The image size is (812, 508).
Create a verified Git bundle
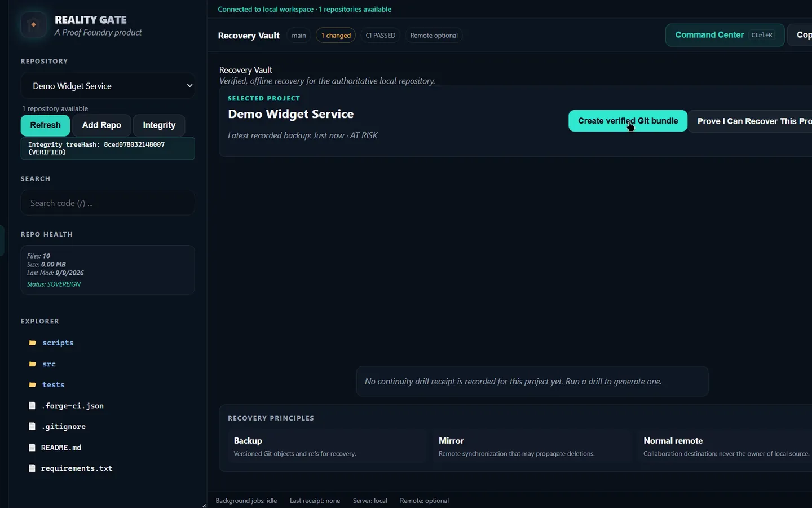click(628, 121)
